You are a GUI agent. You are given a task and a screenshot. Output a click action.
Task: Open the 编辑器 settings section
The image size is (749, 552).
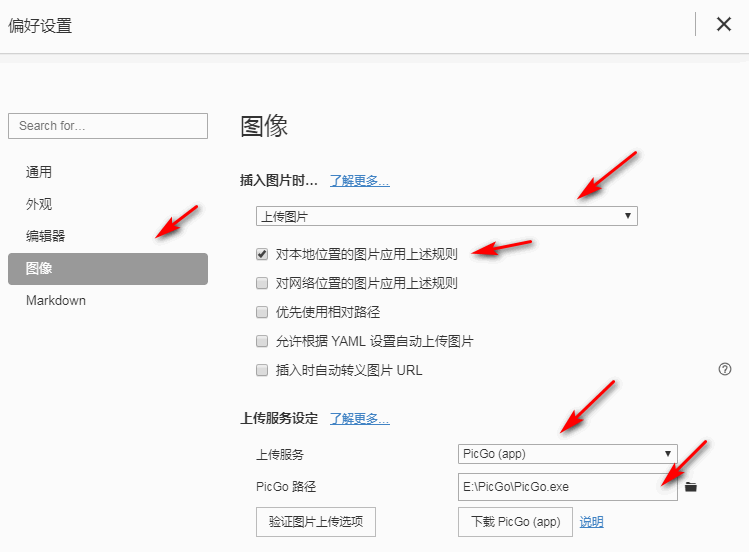(45, 236)
